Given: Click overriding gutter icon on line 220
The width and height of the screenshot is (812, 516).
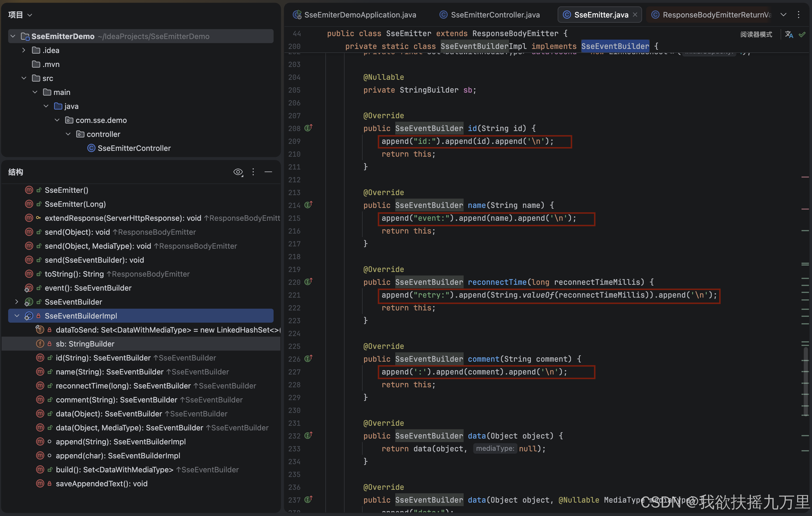Looking at the screenshot, I should (308, 282).
